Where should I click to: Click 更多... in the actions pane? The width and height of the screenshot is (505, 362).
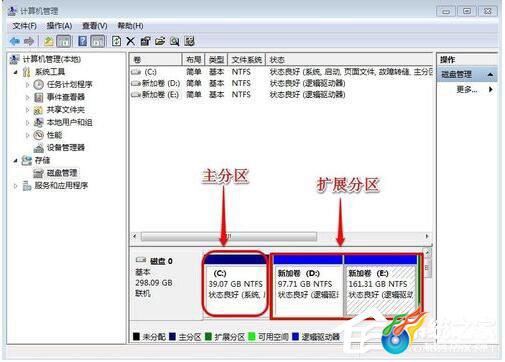tap(467, 89)
